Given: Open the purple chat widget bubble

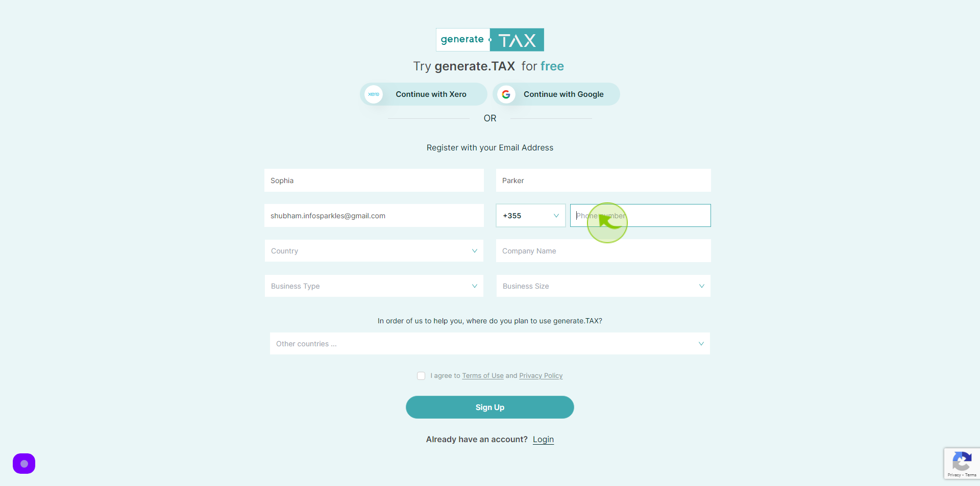Looking at the screenshot, I should pos(24,464).
